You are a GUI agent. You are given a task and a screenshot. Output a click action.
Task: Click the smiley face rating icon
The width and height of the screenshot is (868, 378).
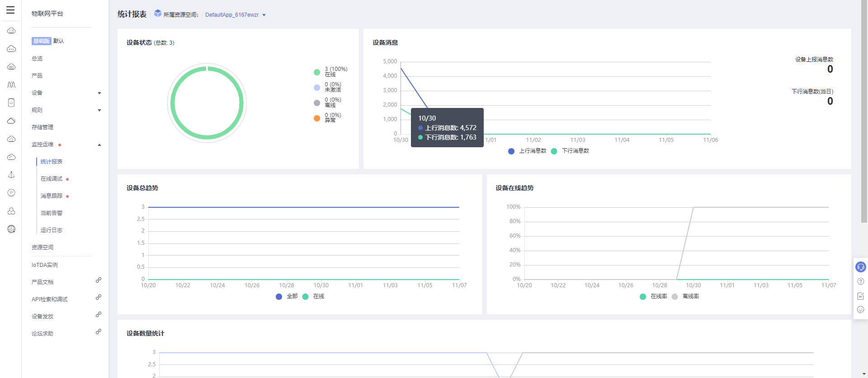click(861, 309)
